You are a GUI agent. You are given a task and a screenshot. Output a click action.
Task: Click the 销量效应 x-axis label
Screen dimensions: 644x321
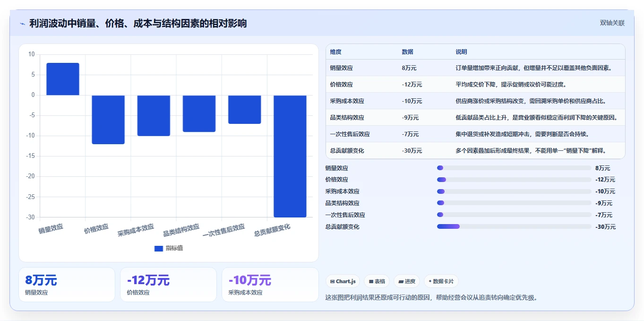pos(51,229)
